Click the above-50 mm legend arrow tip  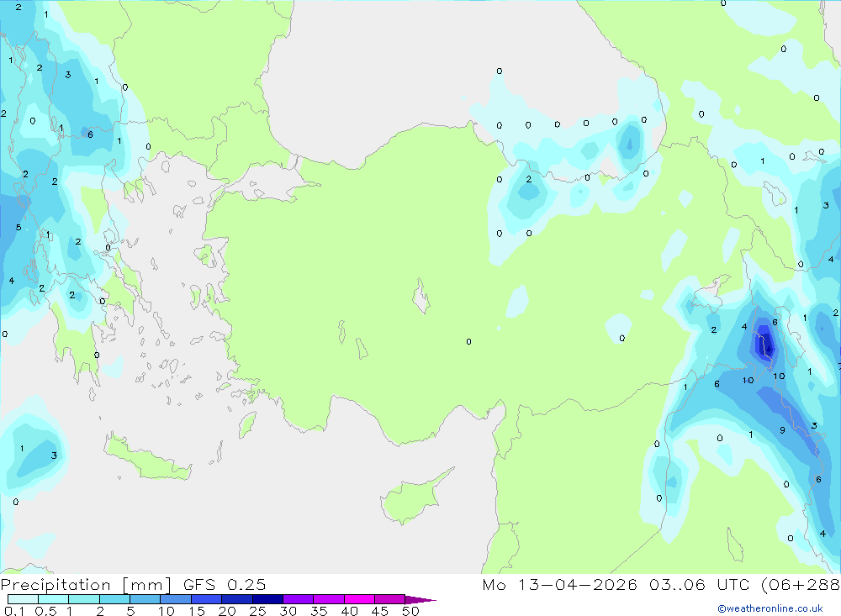pyautogui.click(x=421, y=600)
